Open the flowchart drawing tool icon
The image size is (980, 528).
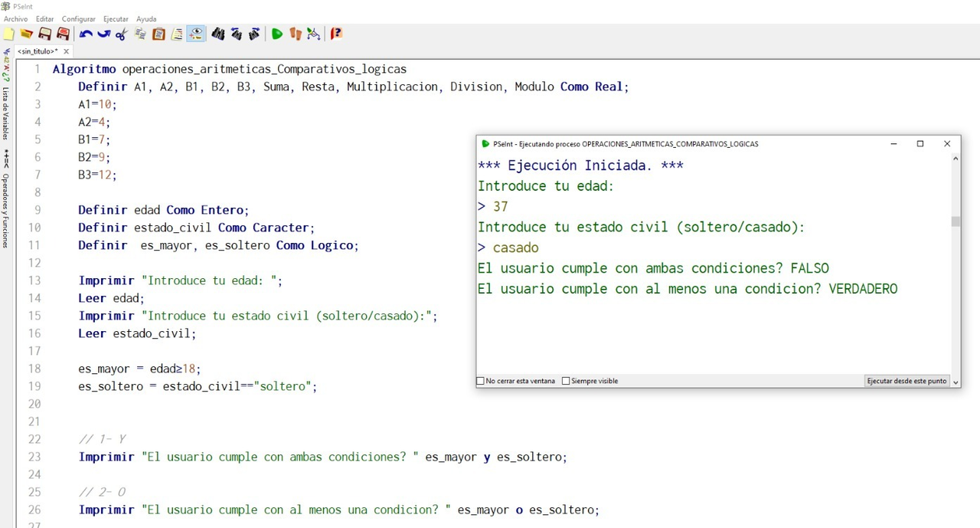[x=314, y=34]
